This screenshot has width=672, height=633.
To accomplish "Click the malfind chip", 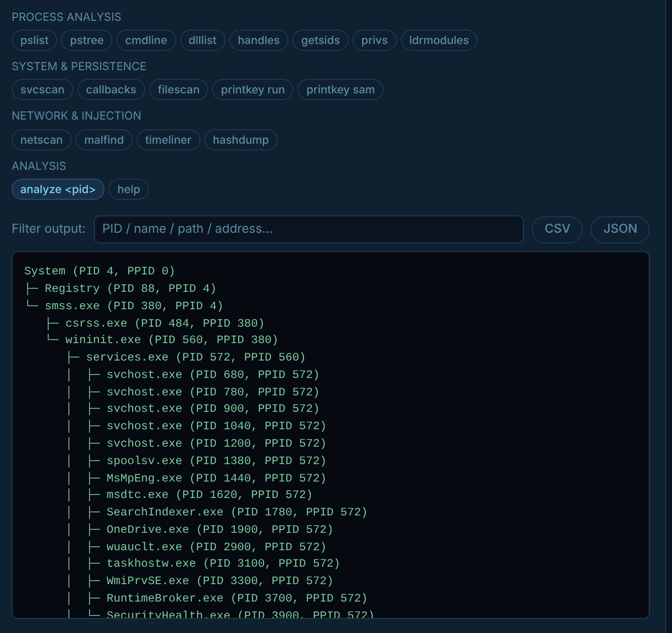I will (x=104, y=140).
